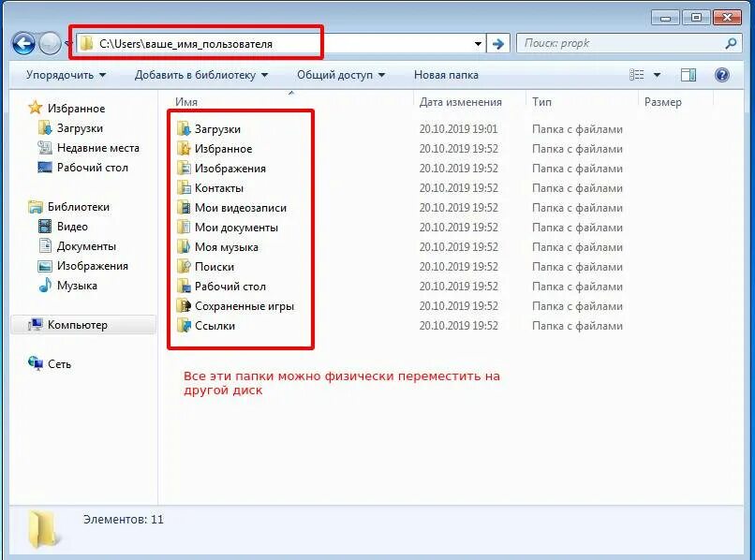Click the Контакты folder icon in file list

184,188
